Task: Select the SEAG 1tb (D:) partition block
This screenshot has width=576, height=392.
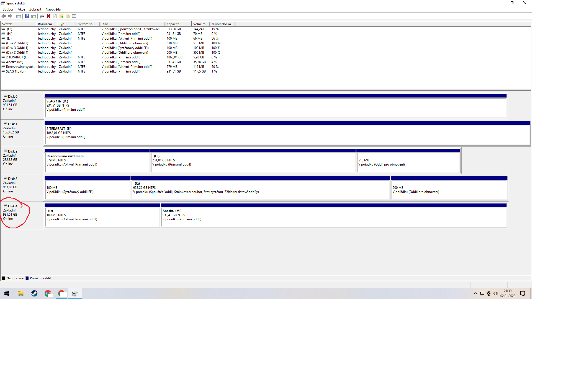Action: [276, 108]
